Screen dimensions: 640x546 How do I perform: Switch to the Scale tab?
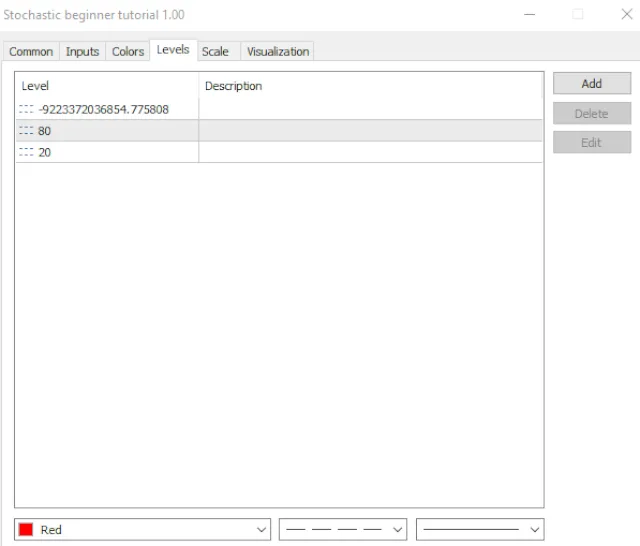pyautogui.click(x=215, y=52)
